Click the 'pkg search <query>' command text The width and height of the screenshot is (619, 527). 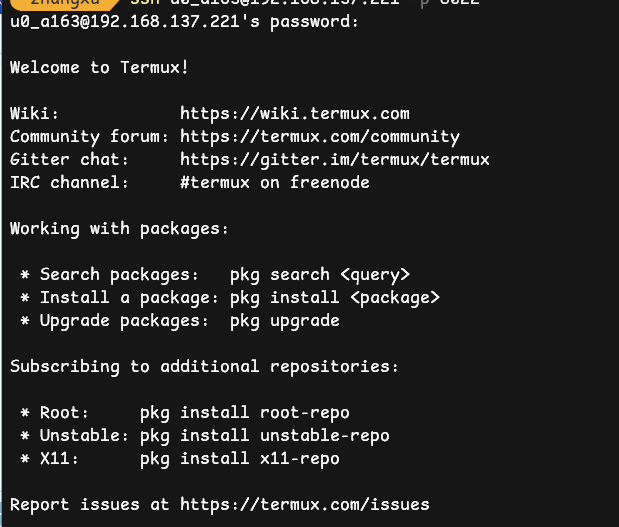320,275
